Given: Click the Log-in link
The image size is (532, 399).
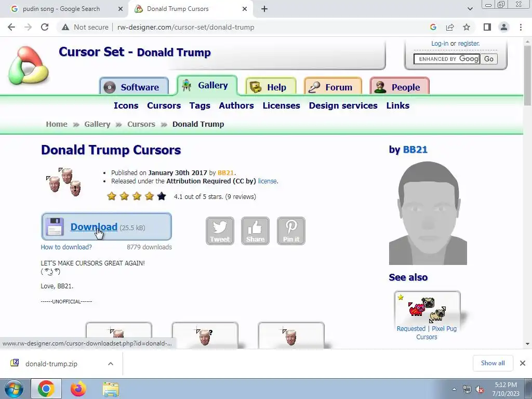Looking at the screenshot, I should coord(440,44).
